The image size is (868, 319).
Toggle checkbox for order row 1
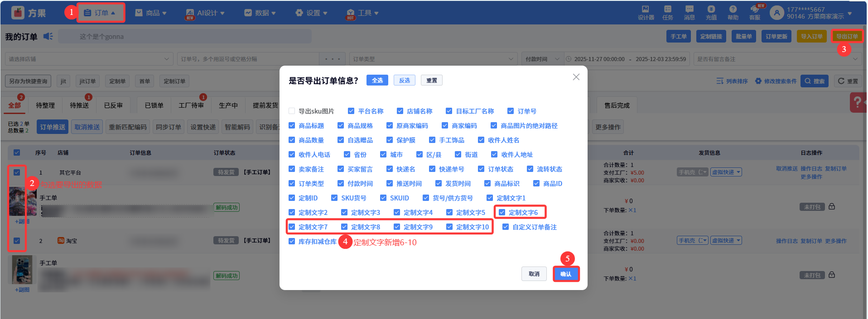[x=17, y=172]
